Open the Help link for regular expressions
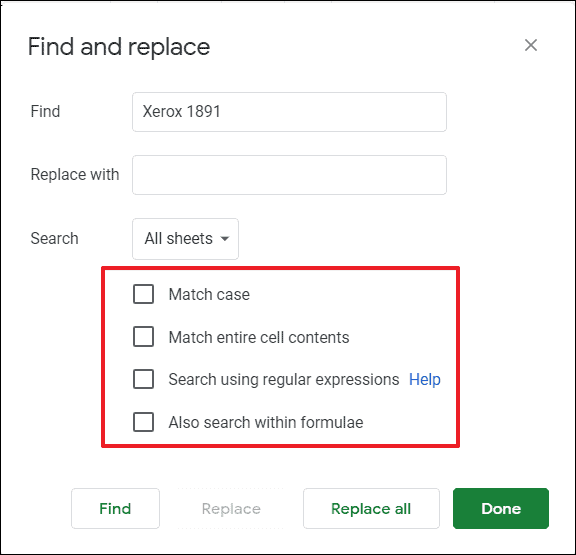 (425, 379)
